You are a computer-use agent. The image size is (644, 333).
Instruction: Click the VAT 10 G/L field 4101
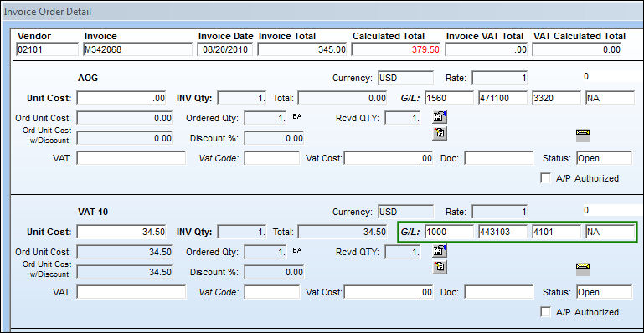click(x=556, y=232)
